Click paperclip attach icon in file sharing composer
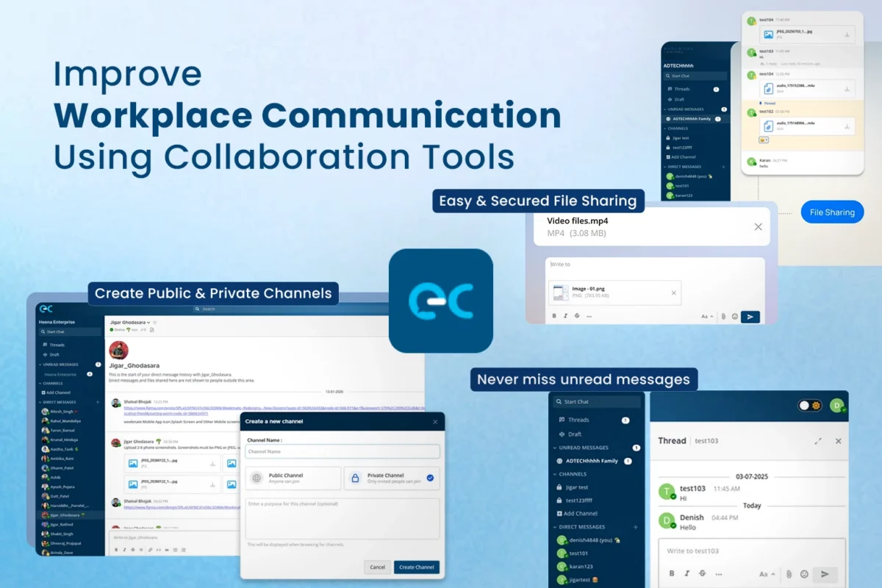 723,317
